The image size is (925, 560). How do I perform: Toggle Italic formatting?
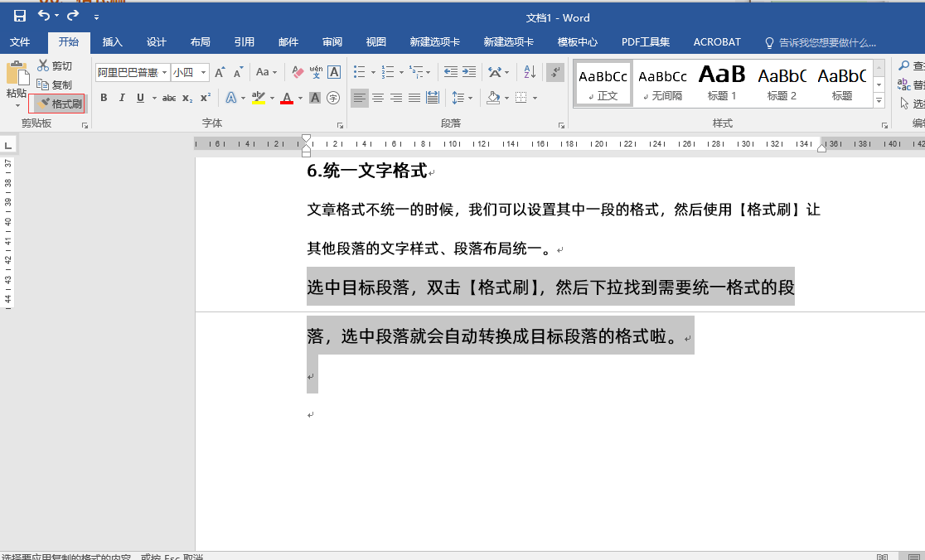[122, 98]
